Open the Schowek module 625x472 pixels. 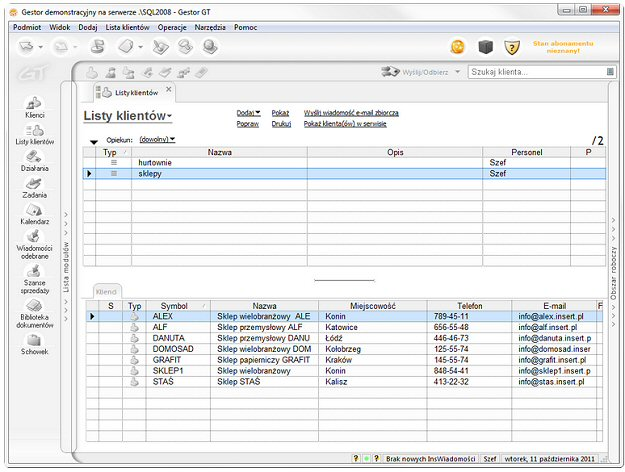(x=34, y=344)
